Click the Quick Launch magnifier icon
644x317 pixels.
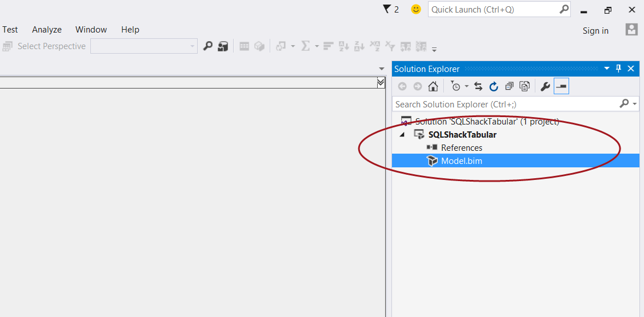pos(565,9)
